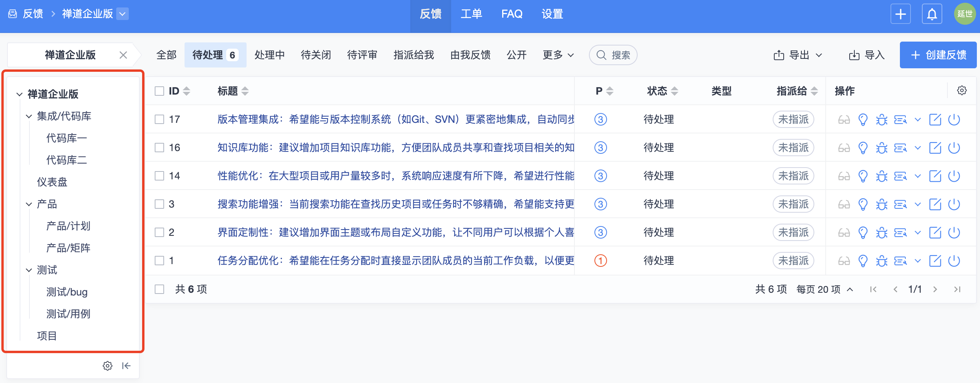The width and height of the screenshot is (980, 383).
Task: Switch to the 工单 top tab
Action: tap(471, 14)
